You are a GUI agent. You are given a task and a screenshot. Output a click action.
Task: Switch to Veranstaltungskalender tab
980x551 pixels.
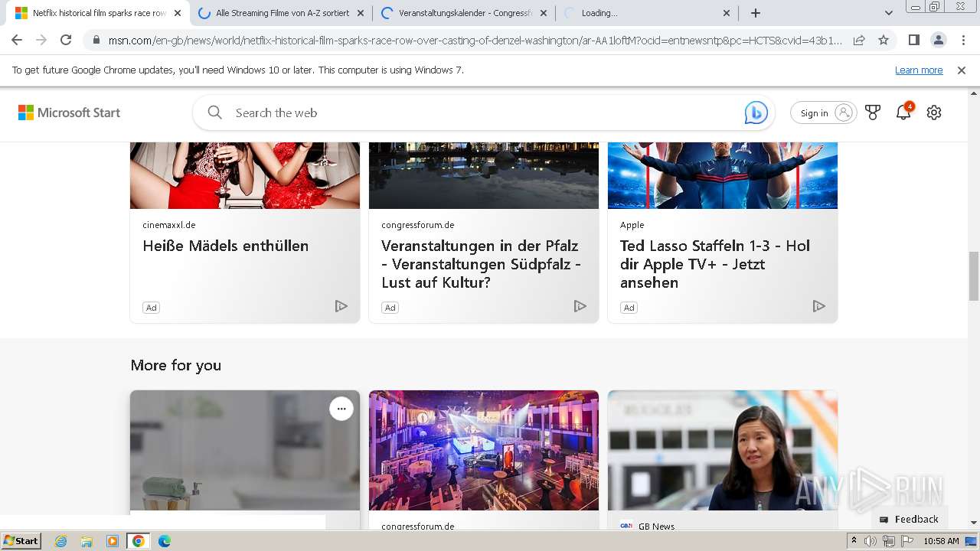pyautogui.click(x=464, y=13)
